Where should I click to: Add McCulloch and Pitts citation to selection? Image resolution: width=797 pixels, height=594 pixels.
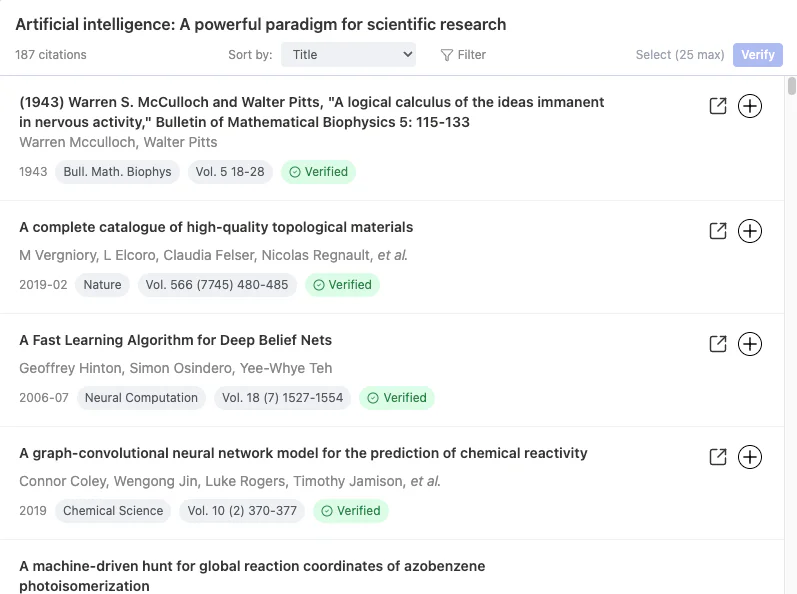[x=750, y=106]
